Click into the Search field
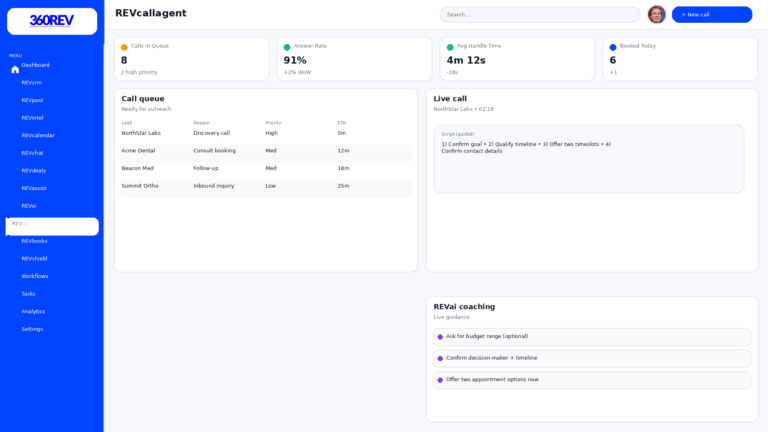The height and width of the screenshot is (432, 768). 540,14
